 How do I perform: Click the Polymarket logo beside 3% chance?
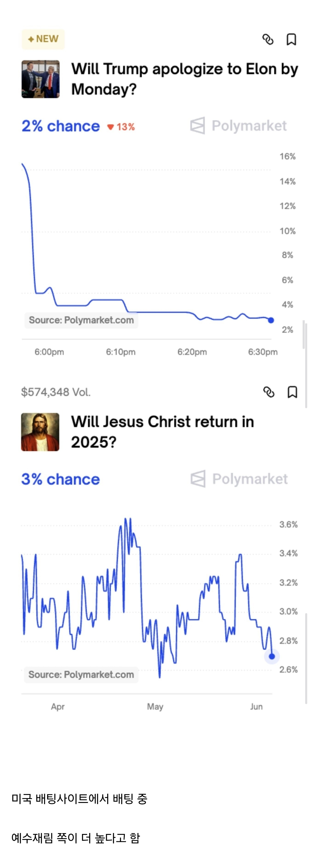point(239,479)
